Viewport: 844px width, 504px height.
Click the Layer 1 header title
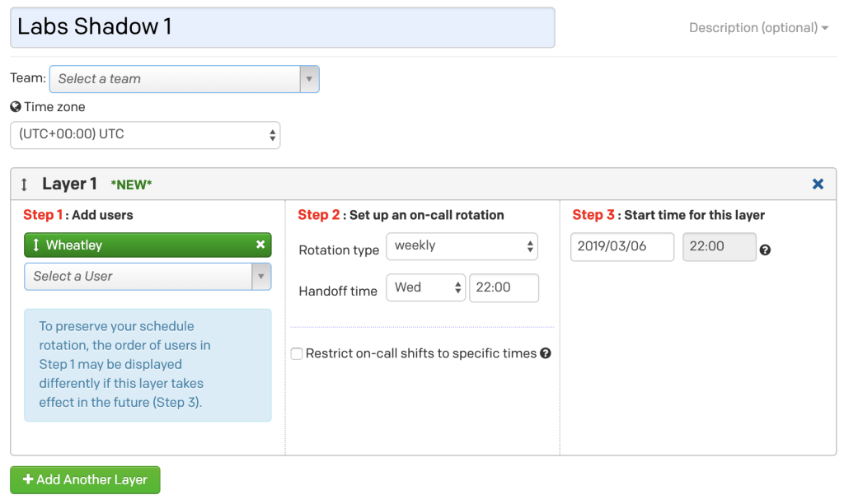tap(69, 184)
